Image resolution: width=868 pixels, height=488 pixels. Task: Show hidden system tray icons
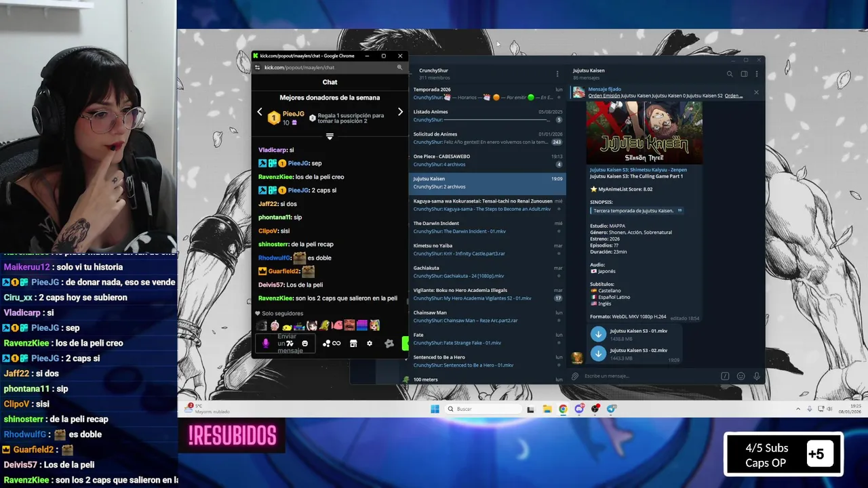pos(798,409)
